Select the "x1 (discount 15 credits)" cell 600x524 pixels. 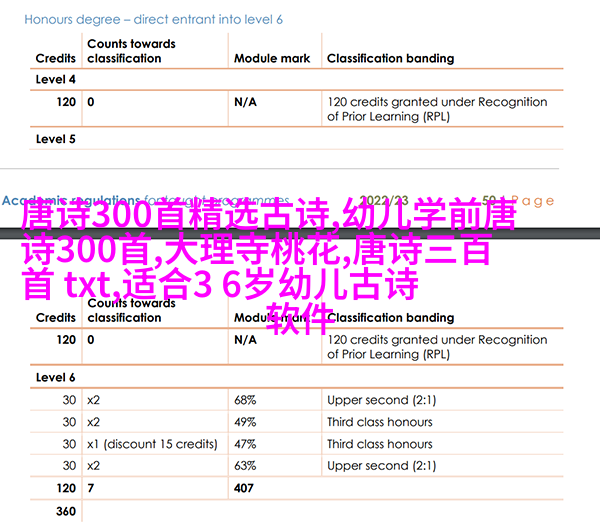click(152, 444)
